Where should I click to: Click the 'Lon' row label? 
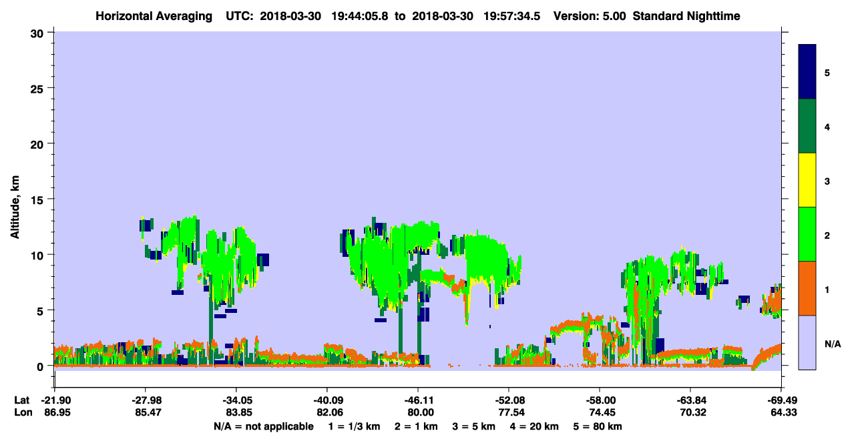[22, 412]
